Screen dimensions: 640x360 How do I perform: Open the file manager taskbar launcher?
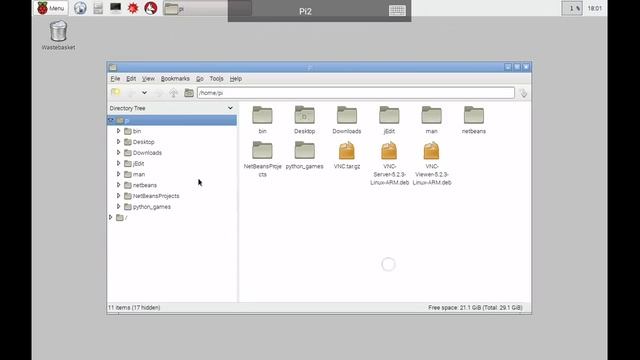pyautogui.click(x=98, y=8)
